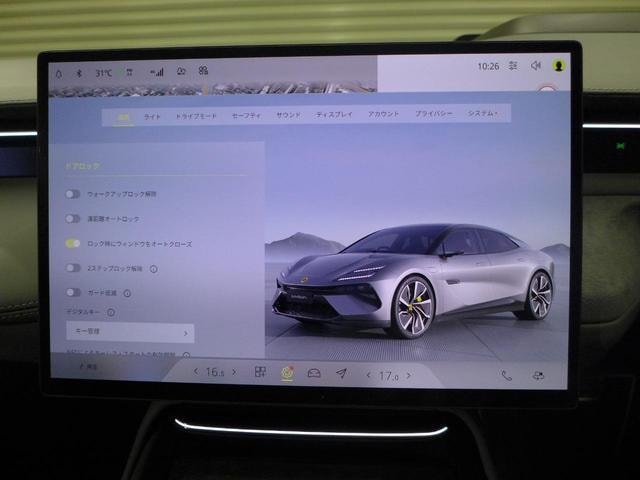
Task: Open the vehicle icon in bottom dock
Action: [314, 373]
